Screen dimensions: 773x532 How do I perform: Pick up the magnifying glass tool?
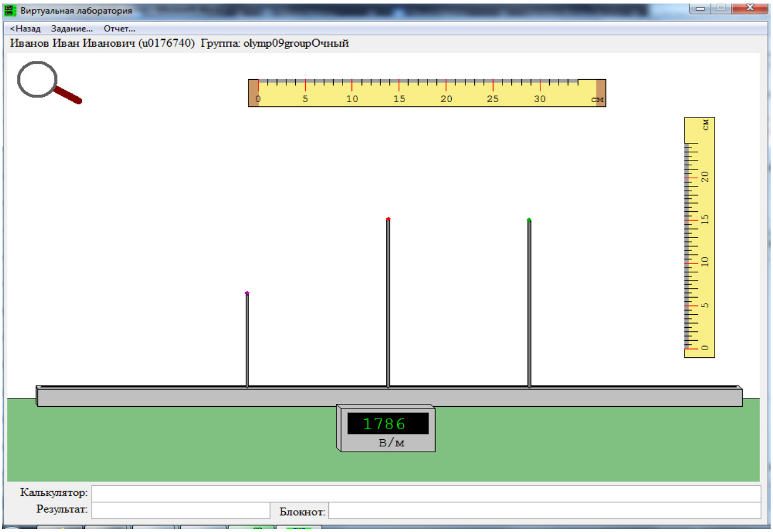pyautogui.click(x=48, y=83)
